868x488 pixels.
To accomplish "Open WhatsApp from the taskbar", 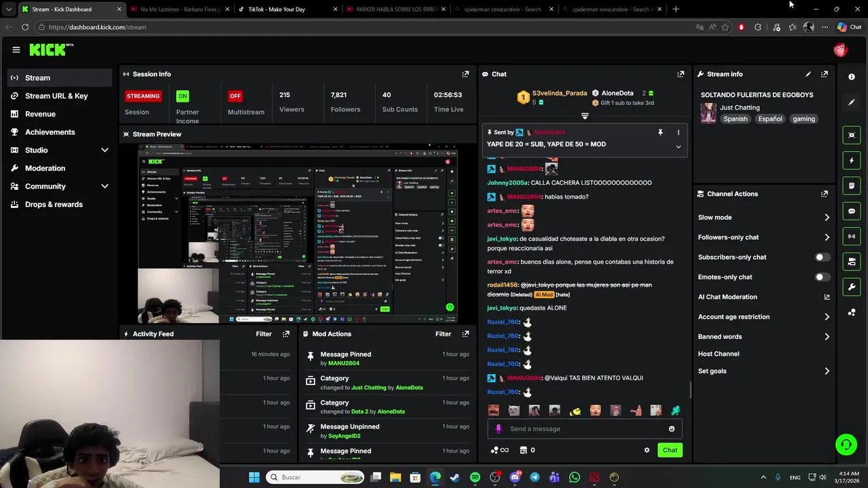I will click(x=574, y=477).
